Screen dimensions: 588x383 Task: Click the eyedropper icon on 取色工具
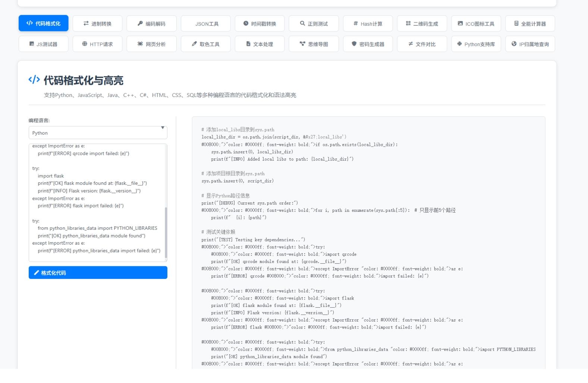tap(194, 44)
